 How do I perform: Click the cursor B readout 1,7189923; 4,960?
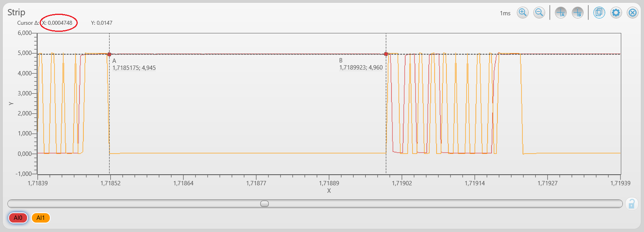(x=361, y=68)
